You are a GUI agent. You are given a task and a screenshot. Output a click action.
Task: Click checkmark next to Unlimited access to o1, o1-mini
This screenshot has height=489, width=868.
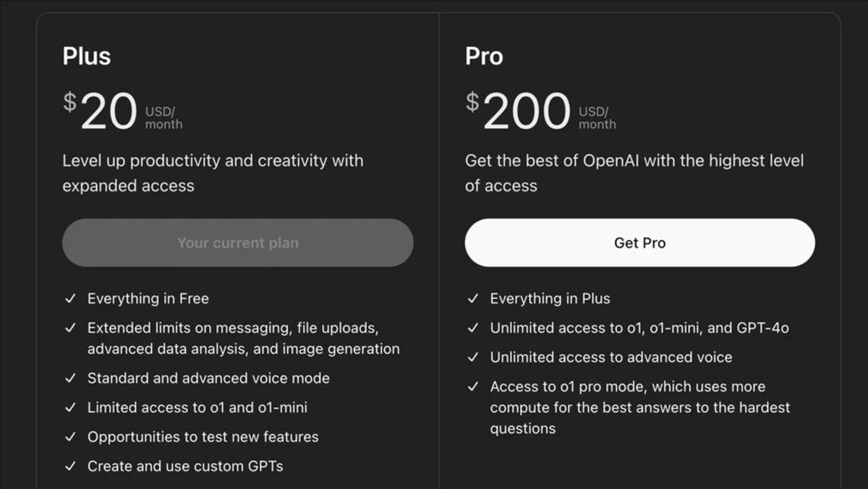[x=473, y=328]
